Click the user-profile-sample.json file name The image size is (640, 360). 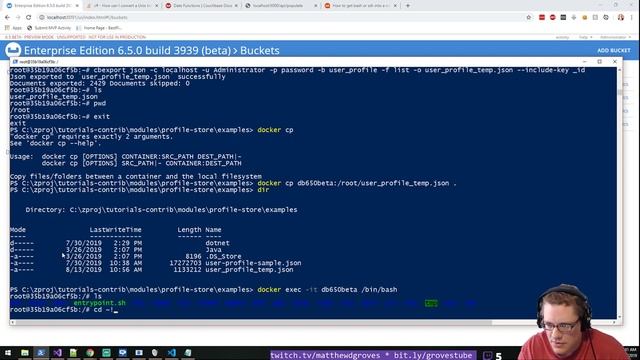click(x=253, y=263)
